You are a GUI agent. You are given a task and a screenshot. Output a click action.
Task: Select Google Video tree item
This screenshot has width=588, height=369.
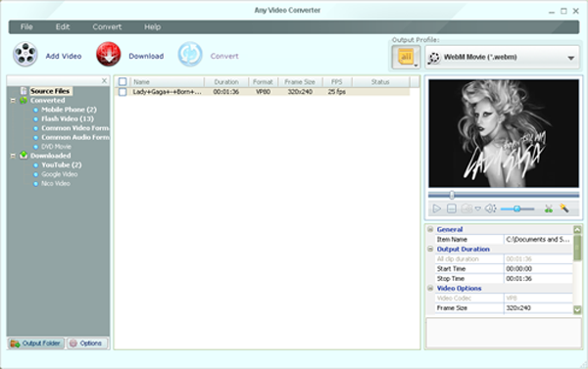tap(59, 174)
